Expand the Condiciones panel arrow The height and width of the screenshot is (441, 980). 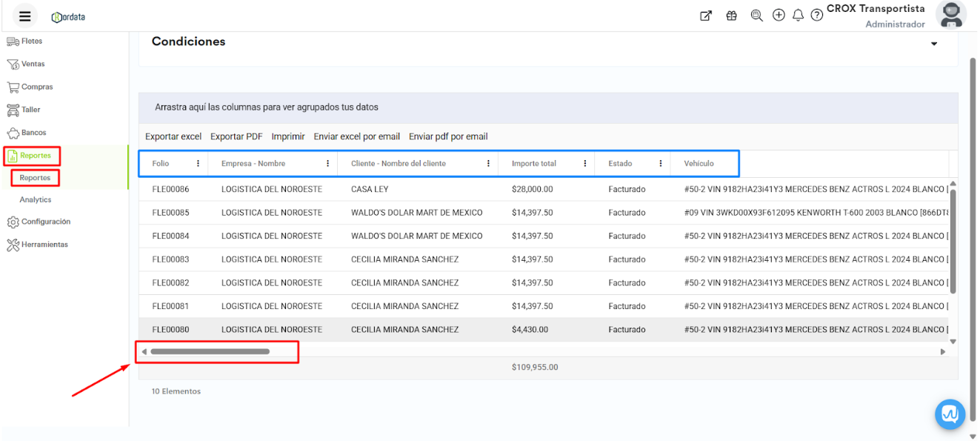coord(934,44)
